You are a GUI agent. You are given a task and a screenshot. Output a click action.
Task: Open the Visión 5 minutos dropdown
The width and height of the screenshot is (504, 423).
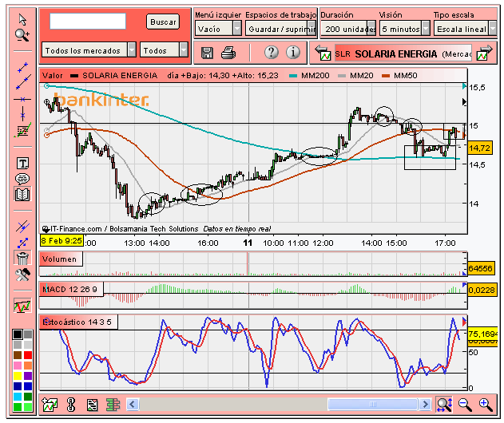(x=405, y=29)
